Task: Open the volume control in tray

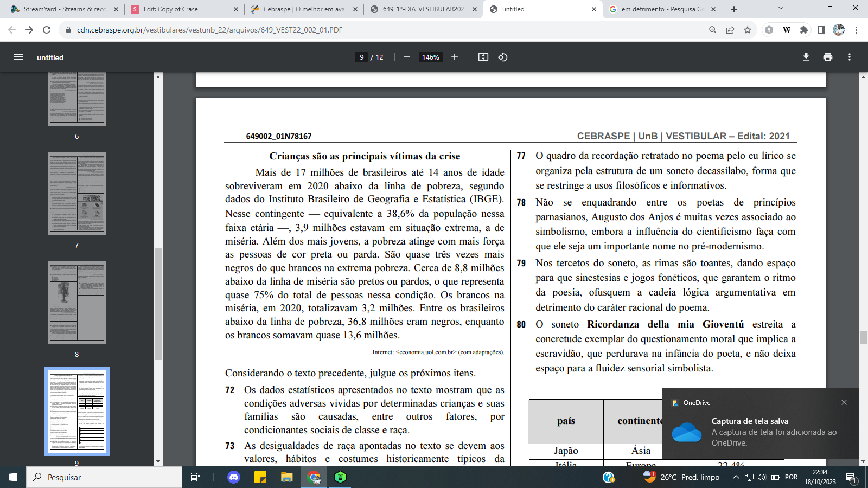Action: [762, 477]
